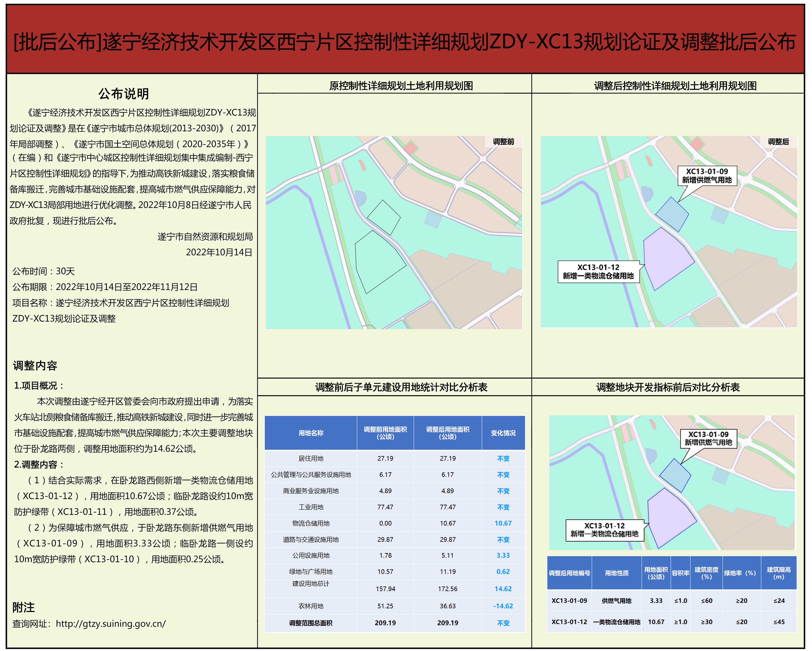This screenshot has width=812, height=651.
Task: Click the 用地名称 table header
Action: pyautogui.click(x=311, y=433)
